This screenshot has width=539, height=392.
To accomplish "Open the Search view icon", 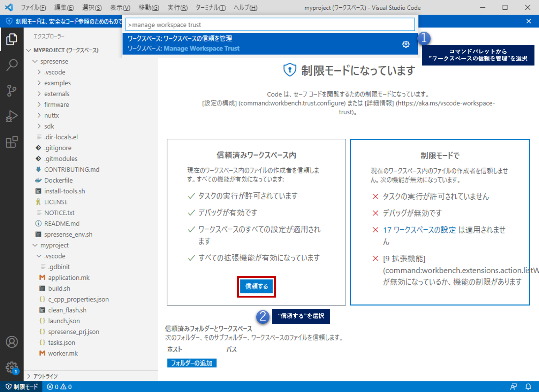I will coord(12,65).
